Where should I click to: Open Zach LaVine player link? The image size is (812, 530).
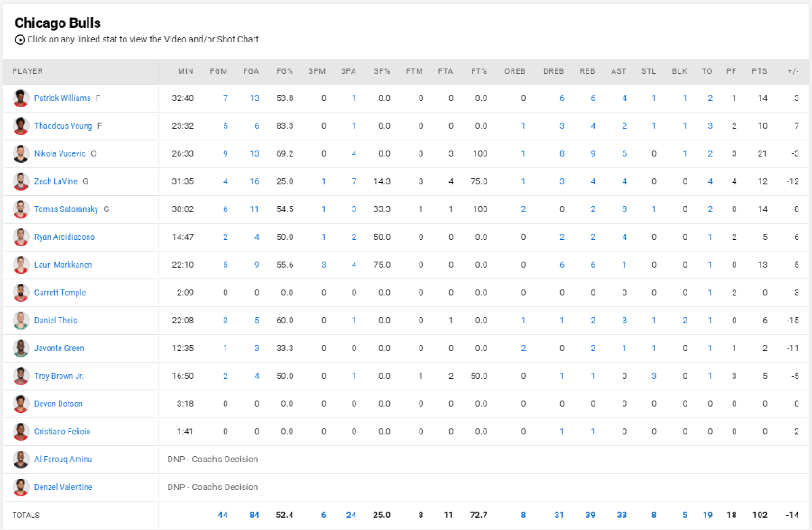click(x=56, y=181)
